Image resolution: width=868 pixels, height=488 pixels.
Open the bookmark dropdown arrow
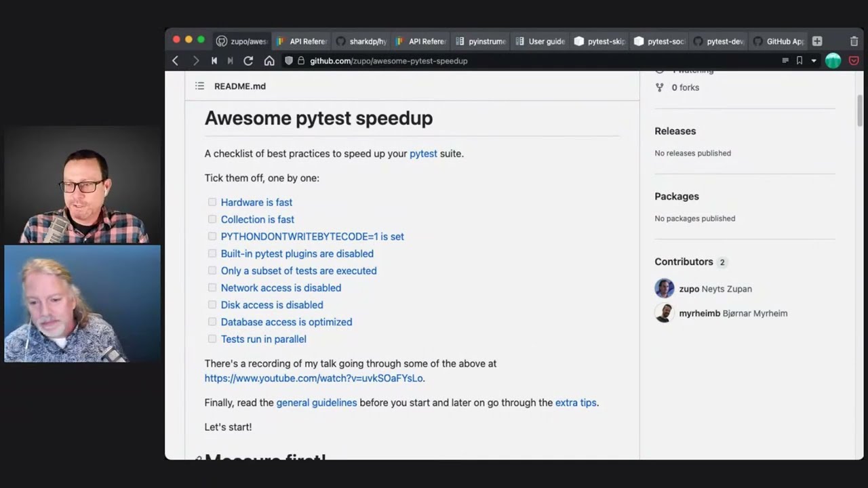coord(814,61)
